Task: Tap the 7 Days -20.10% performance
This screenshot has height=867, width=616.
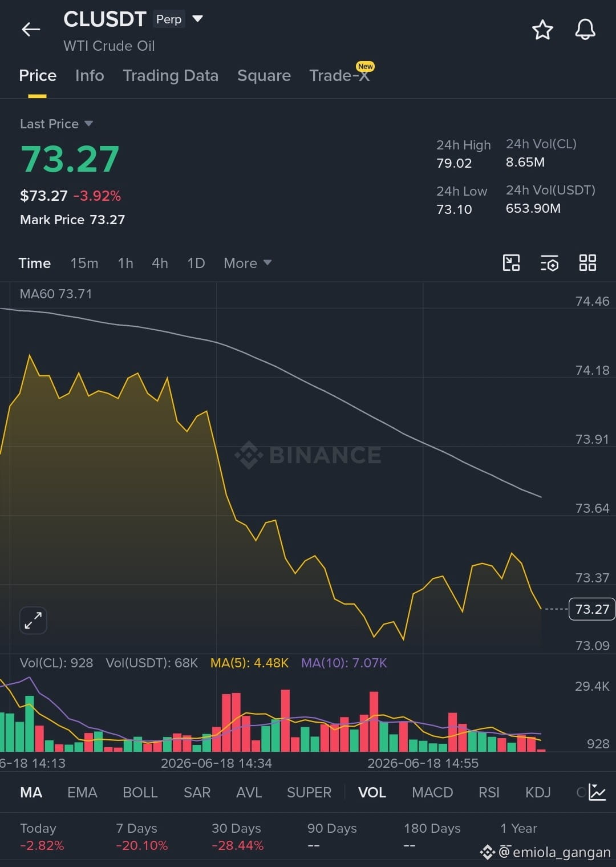Action: coord(141,837)
